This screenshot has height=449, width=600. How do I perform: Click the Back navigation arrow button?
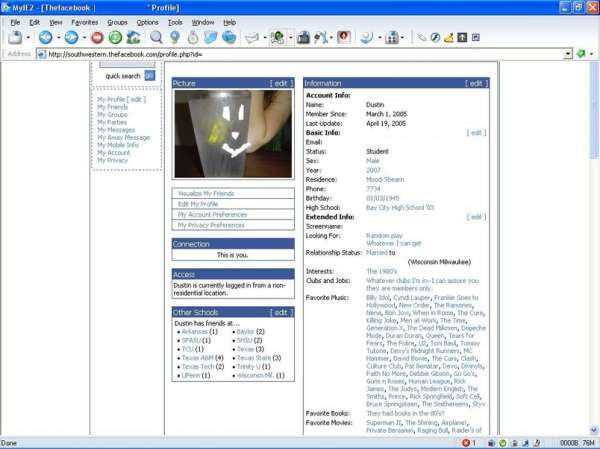(x=44, y=37)
